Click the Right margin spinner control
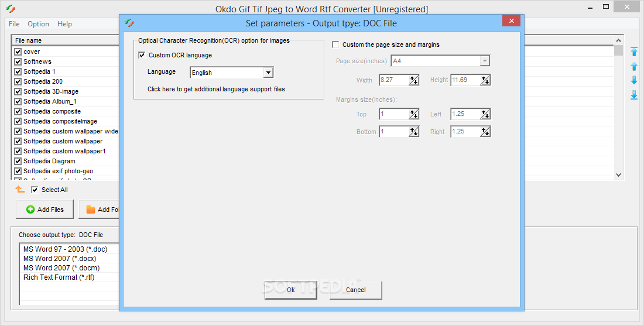Image resolution: width=644 pixels, height=326 pixels. (x=485, y=132)
